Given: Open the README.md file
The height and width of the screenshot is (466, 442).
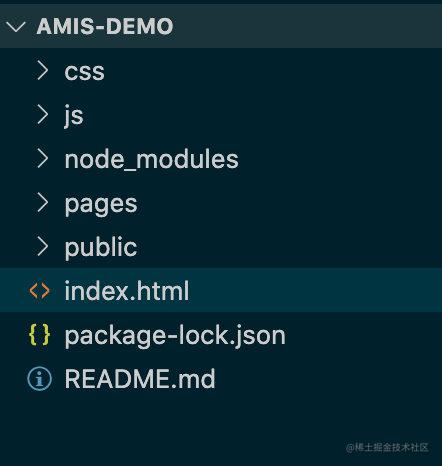Looking at the screenshot, I should tap(140, 379).
